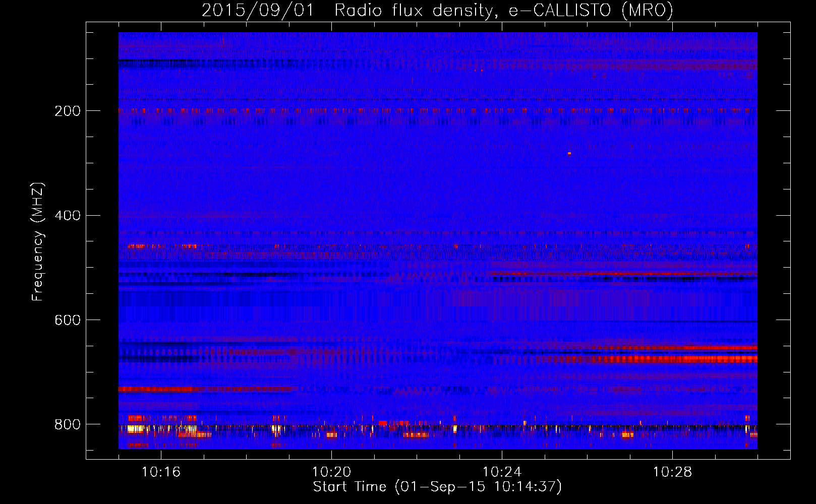This screenshot has width=816, height=504.
Task: Click the 10:24 time tick label
Action: tap(502, 472)
